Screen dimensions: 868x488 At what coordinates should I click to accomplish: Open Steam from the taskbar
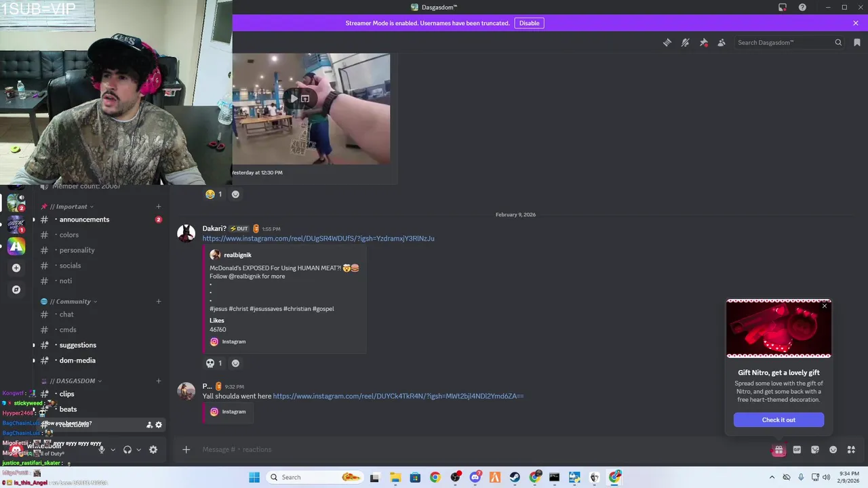coord(515,477)
